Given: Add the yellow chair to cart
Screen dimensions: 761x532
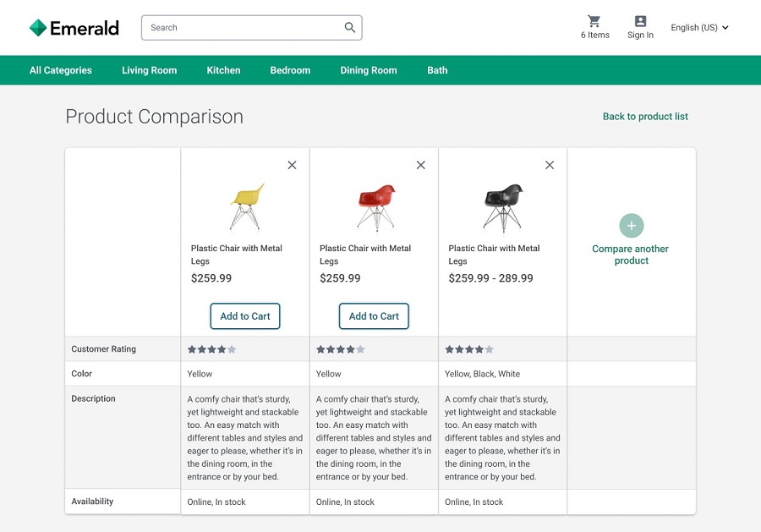Looking at the screenshot, I should [245, 316].
